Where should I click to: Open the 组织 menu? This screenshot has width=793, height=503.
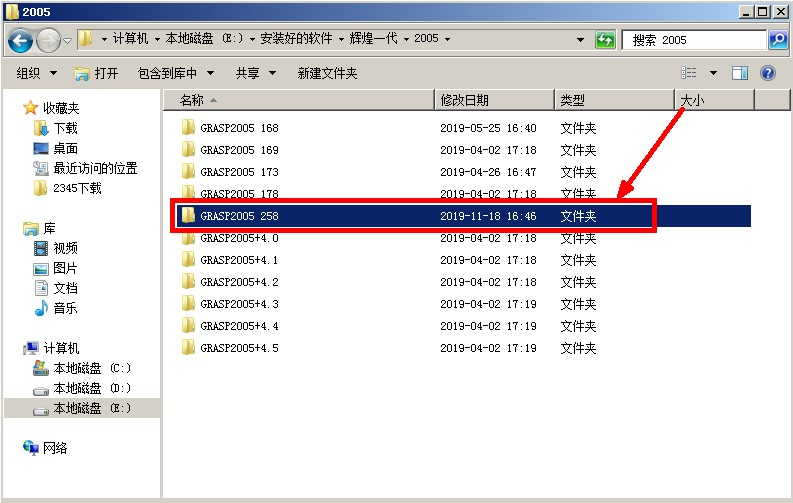[36, 73]
